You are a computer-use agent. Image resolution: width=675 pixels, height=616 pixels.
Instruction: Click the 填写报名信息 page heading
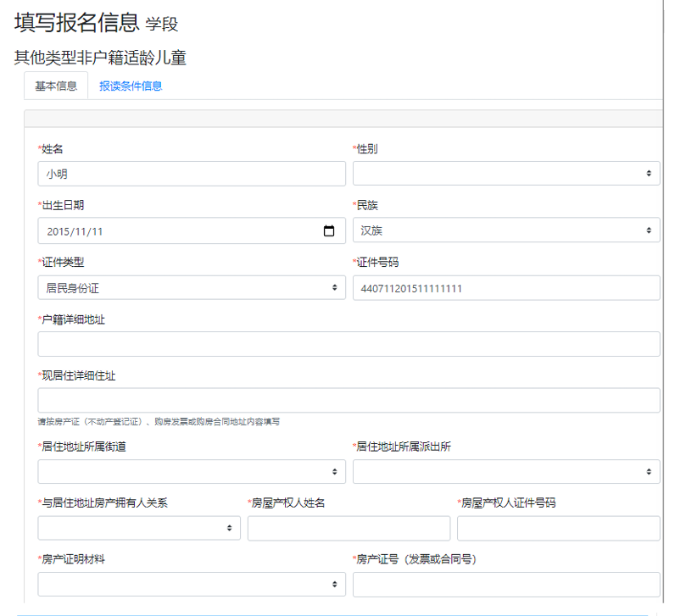click(77, 22)
